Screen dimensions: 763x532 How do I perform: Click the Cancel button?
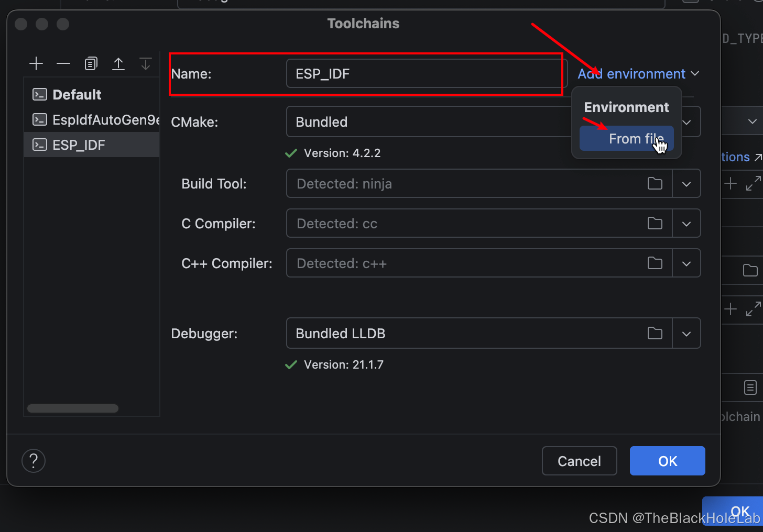pyautogui.click(x=579, y=461)
